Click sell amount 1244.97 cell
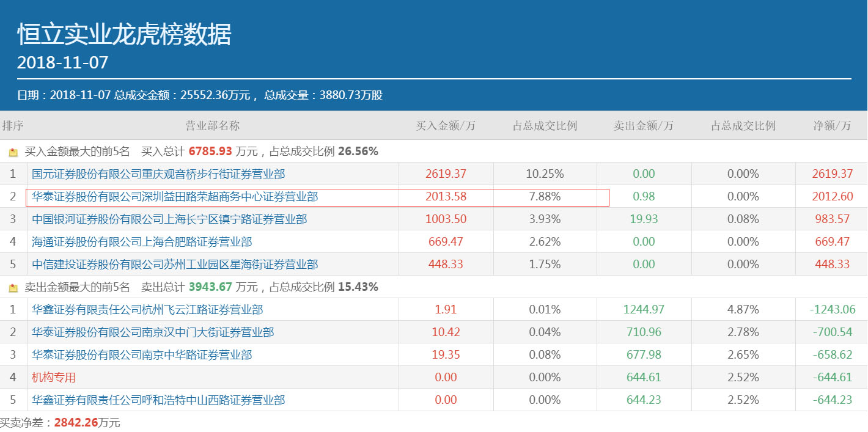This screenshot has width=868, height=432. pos(644,310)
